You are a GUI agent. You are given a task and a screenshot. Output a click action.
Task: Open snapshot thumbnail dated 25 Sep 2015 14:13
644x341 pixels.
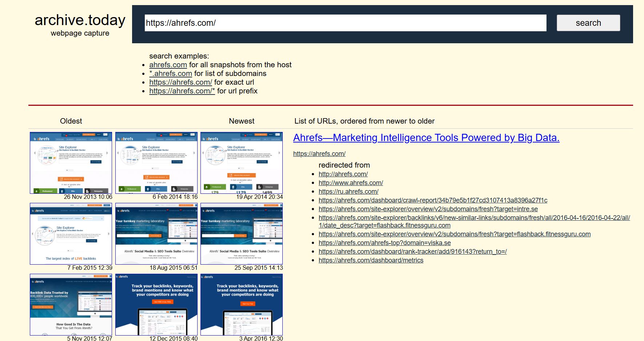coord(242,234)
